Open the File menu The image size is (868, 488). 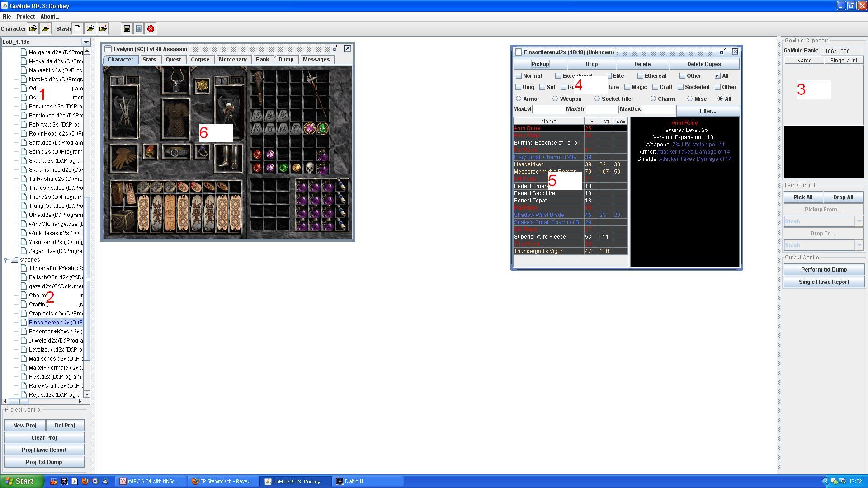[x=7, y=17]
